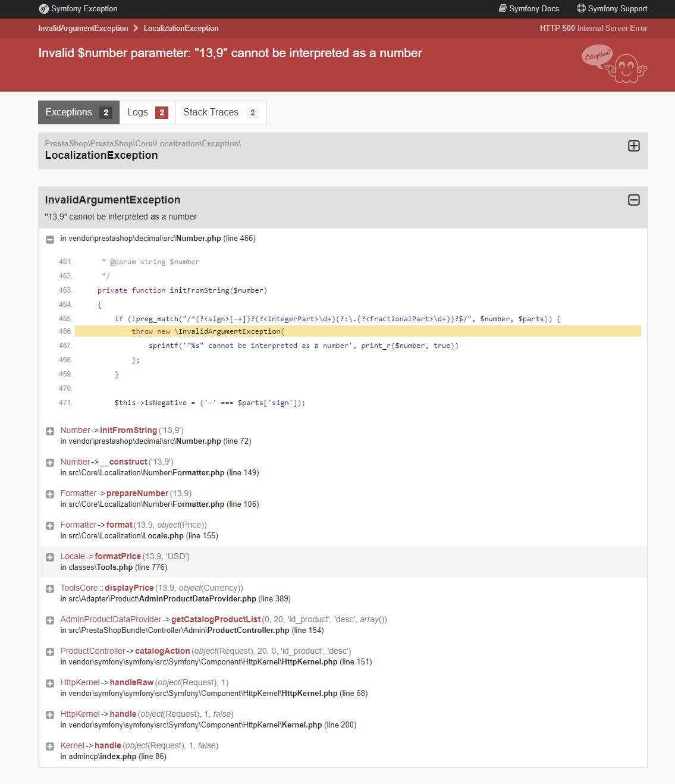This screenshot has height=784, width=675.
Task: Click the '"13,9" cannot be interpreted' subtitle
Action: click(x=121, y=217)
